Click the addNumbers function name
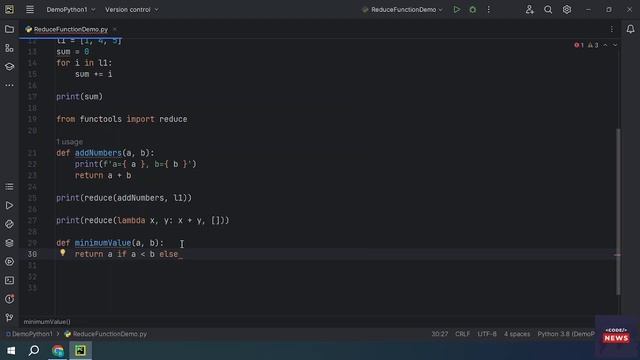Screen dimensions: 640x360 (x=98, y=153)
